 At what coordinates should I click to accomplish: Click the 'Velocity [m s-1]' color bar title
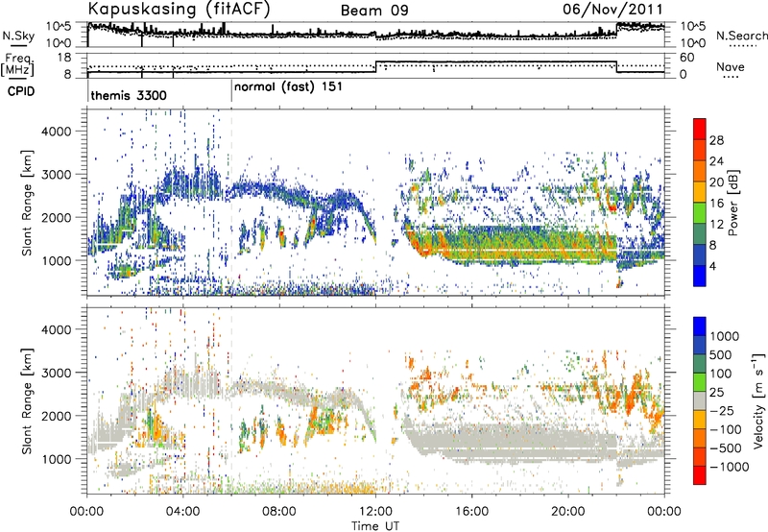758,400
